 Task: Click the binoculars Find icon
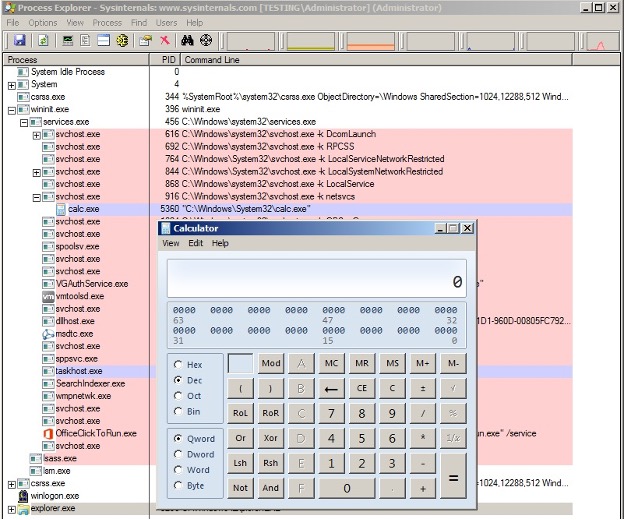187,40
